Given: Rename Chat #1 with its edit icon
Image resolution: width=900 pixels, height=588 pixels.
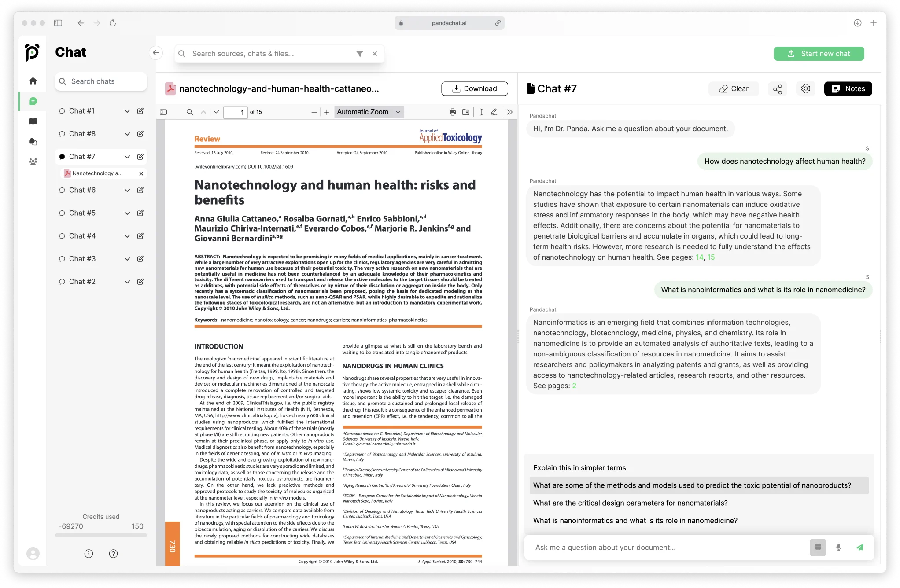Looking at the screenshot, I should [140, 111].
